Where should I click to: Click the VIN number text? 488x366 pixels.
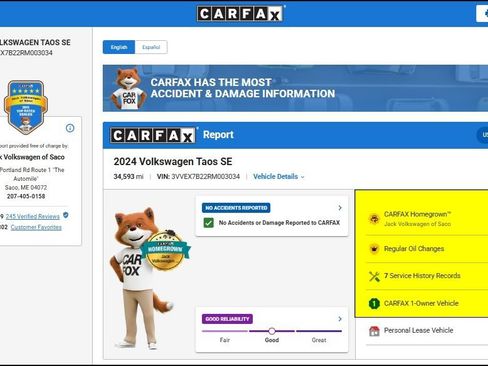205,177
